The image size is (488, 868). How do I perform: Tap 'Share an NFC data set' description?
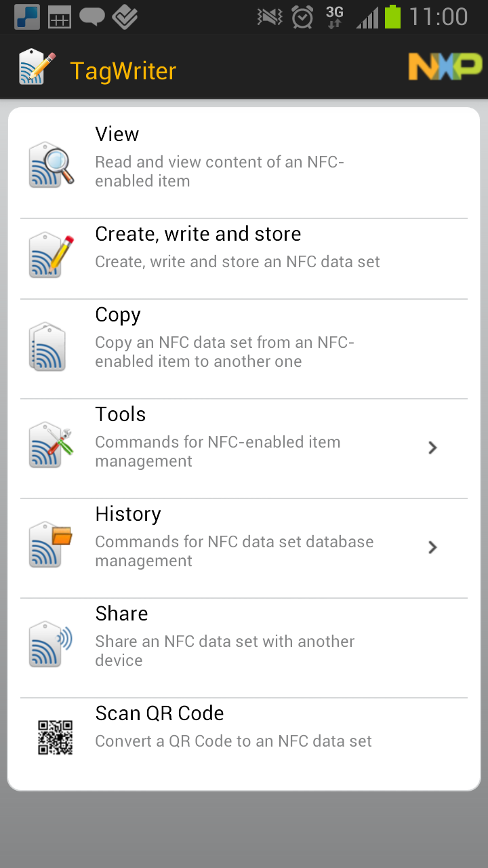click(225, 651)
